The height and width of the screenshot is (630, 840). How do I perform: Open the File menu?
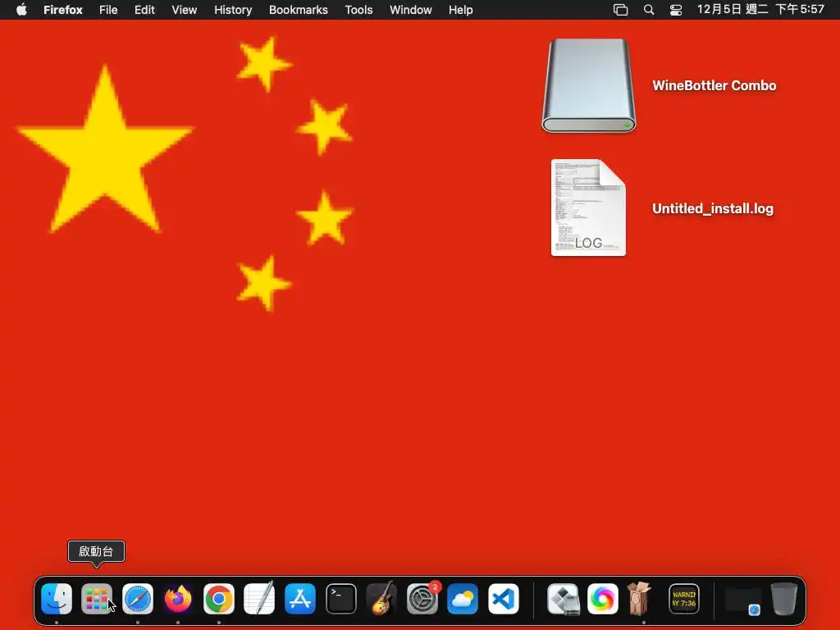point(108,10)
